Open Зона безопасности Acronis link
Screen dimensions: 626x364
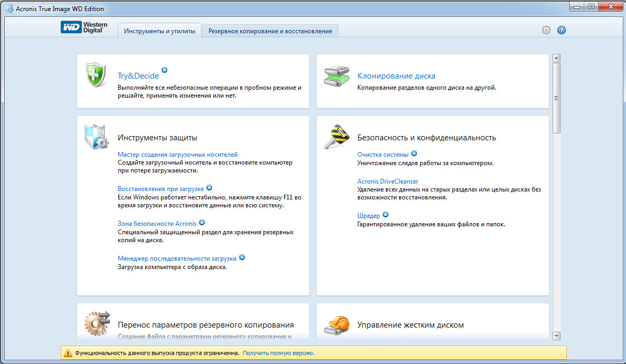pos(157,224)
